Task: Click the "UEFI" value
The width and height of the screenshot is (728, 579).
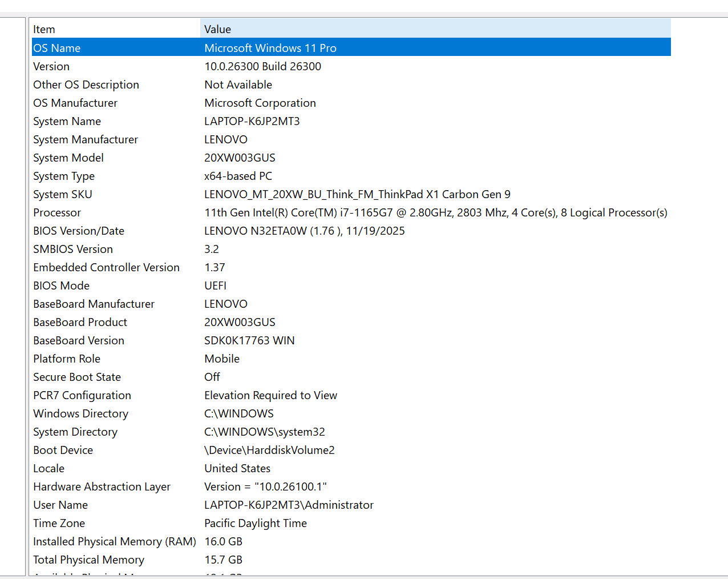Action: click(x=215, y=286)
